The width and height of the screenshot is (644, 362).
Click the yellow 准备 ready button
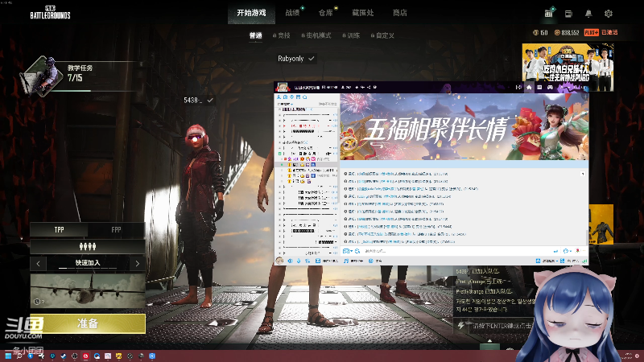[x=88, y=323]
